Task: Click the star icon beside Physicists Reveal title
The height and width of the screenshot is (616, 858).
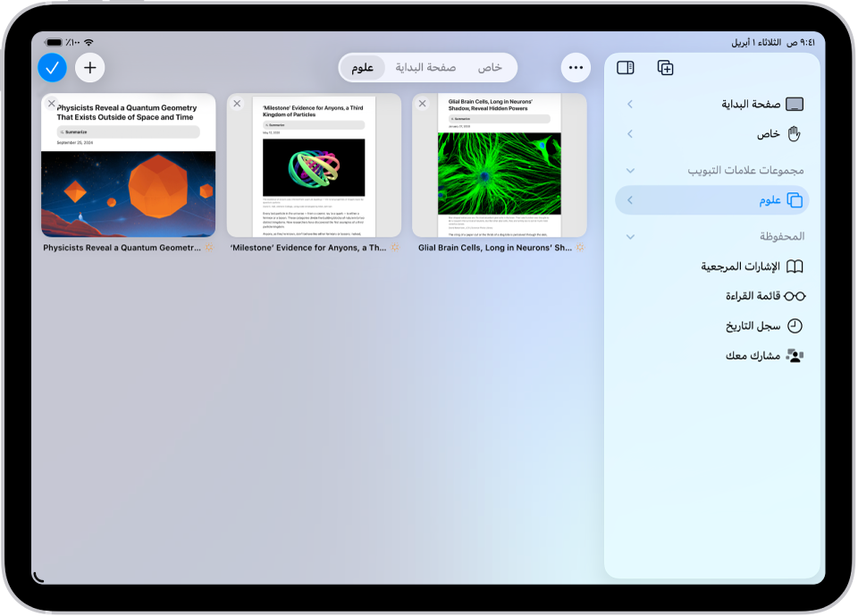Action: 209,248
